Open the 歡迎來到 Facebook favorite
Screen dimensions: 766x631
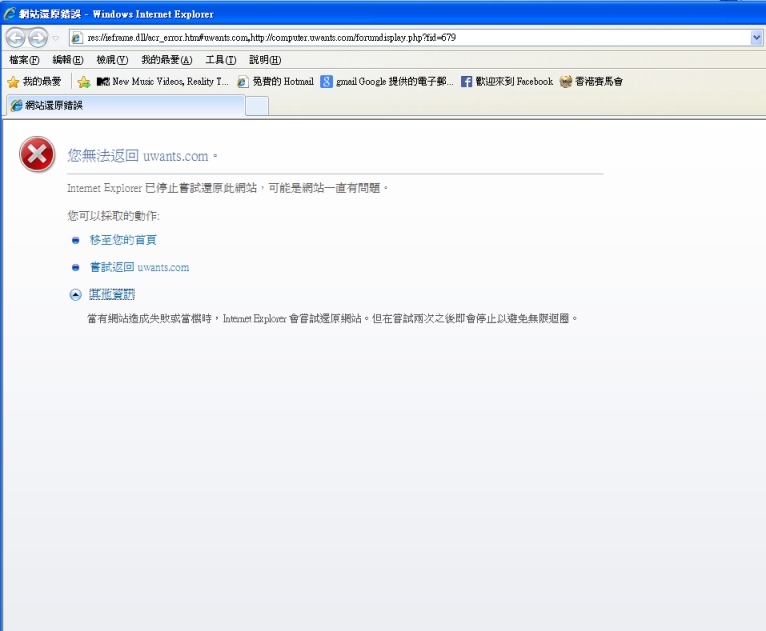coord(507,82)
